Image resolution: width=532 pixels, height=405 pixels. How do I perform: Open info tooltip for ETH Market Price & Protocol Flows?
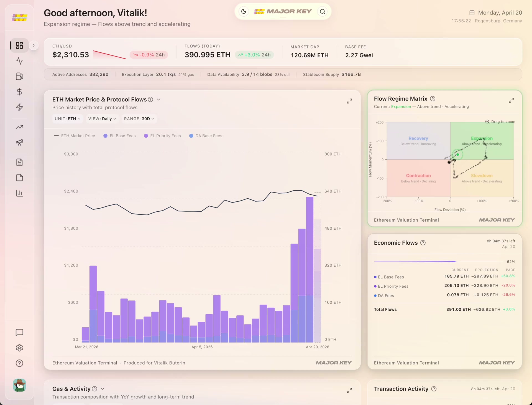(x=150, y=100)
